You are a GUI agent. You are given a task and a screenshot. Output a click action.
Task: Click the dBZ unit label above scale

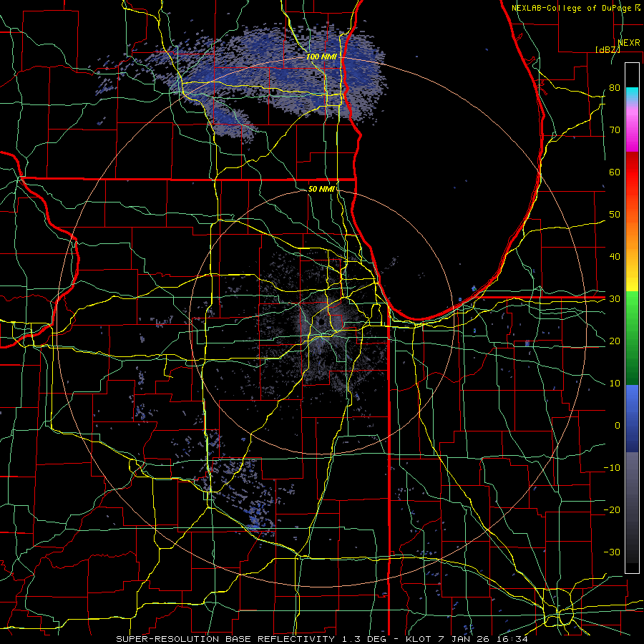(x=608, y=49)
